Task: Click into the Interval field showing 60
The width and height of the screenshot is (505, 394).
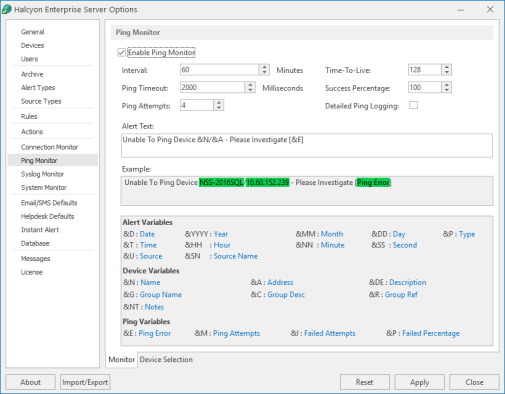Action: coord(220,70)
